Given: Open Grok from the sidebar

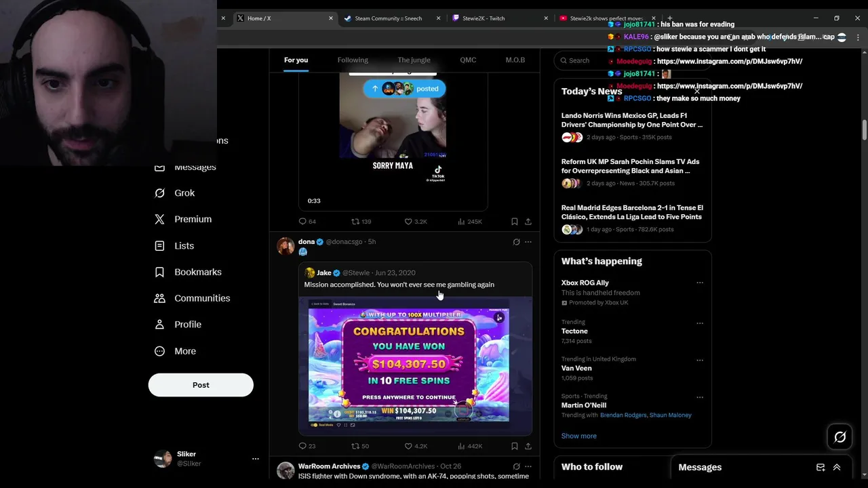Looking at the screenshot, I should (x=175, y=193).
